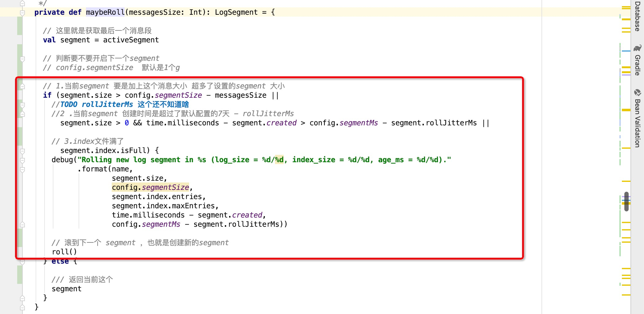Toggle fold marker beside '//2 .当前segment' comment line
Image resolution: width=644 pixels, height=314 pixels.
point(22,114)
